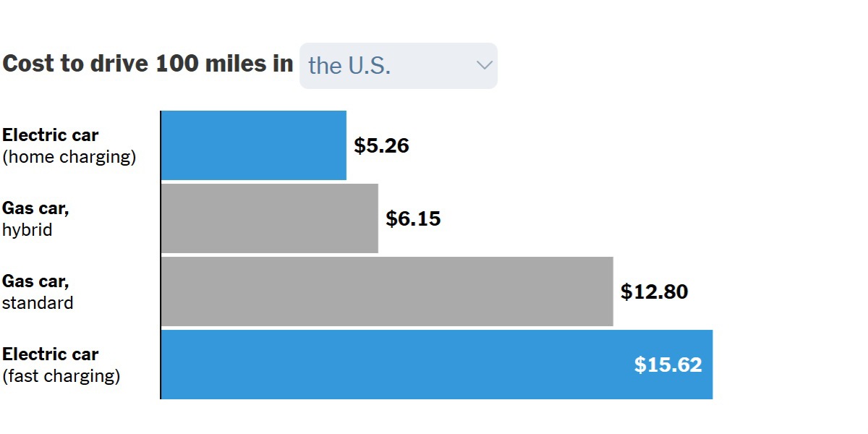Viewport: 868px width, 434px height.
Task: Click the "(home charging)" subtitle text
Action: (69, 157)
